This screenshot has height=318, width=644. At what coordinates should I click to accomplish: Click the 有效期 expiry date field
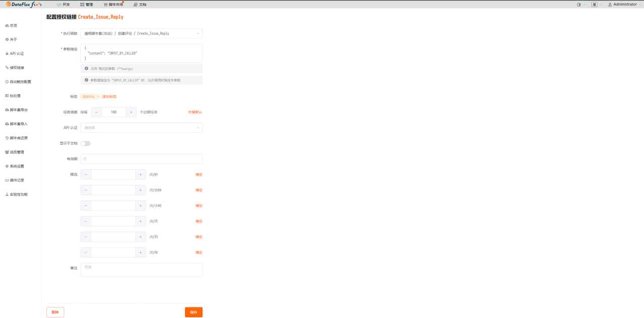click(141, 159)
